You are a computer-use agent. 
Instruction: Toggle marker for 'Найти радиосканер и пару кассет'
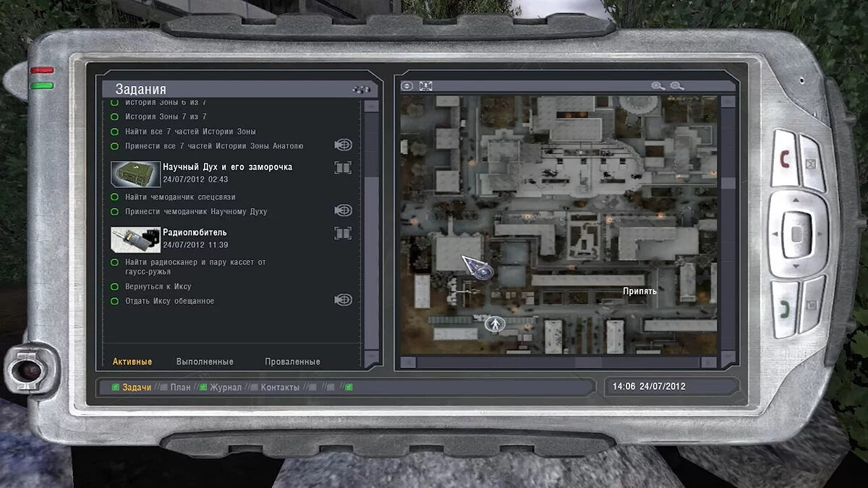click(x=114, y=262)
